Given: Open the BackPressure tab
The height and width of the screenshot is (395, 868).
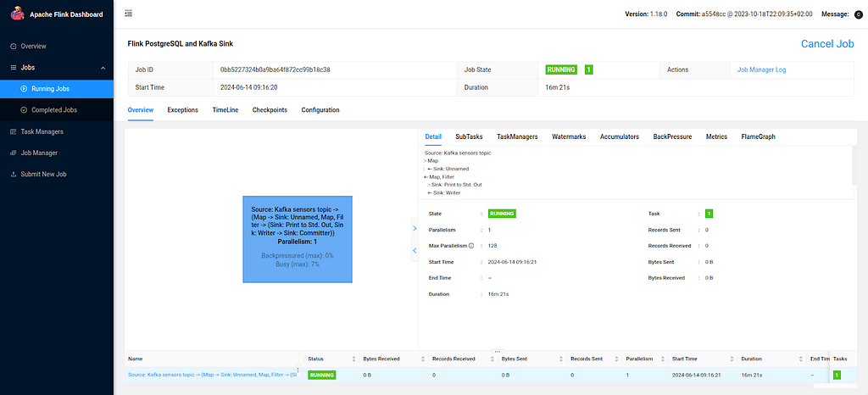Looking at the screenshot, I should 672,136.
